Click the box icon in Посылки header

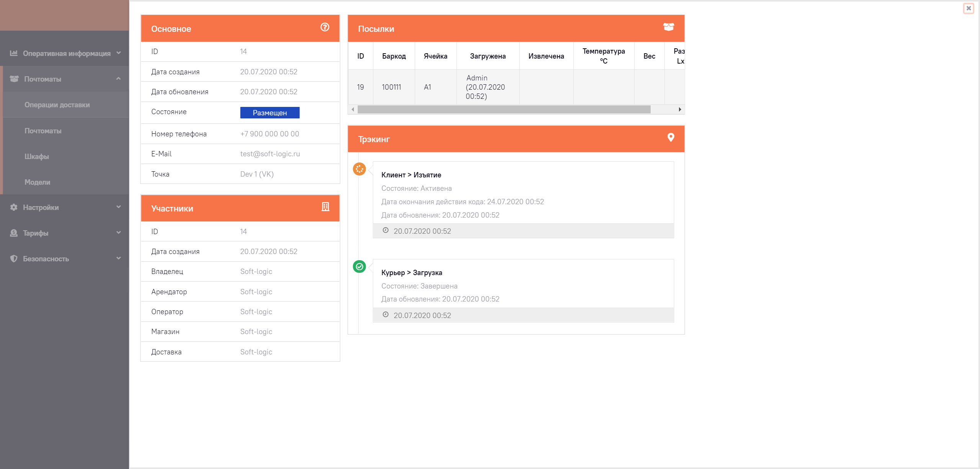point(669,27)
